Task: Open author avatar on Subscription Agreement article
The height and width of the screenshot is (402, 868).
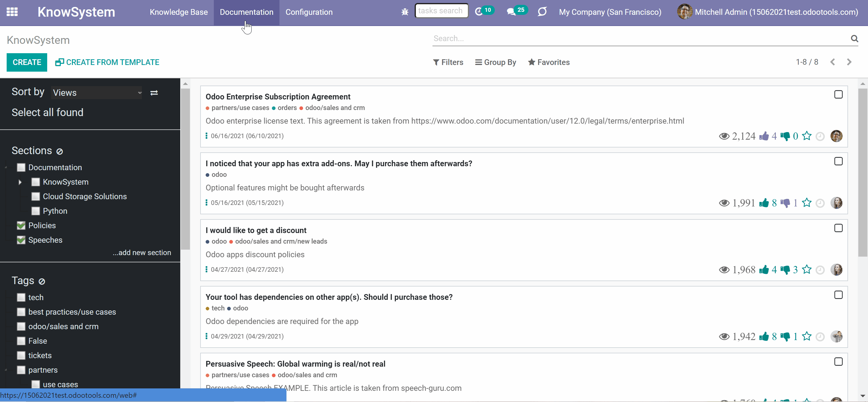Action: pyautogui.click(x=836, y=136)
